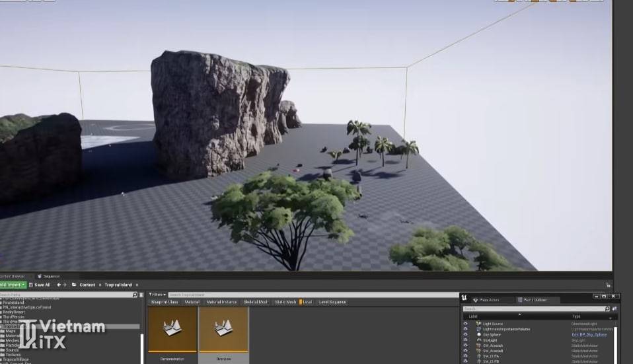
Task: Hide the LightmassImportanceVolume actor
Action: (x=465, y=329)
